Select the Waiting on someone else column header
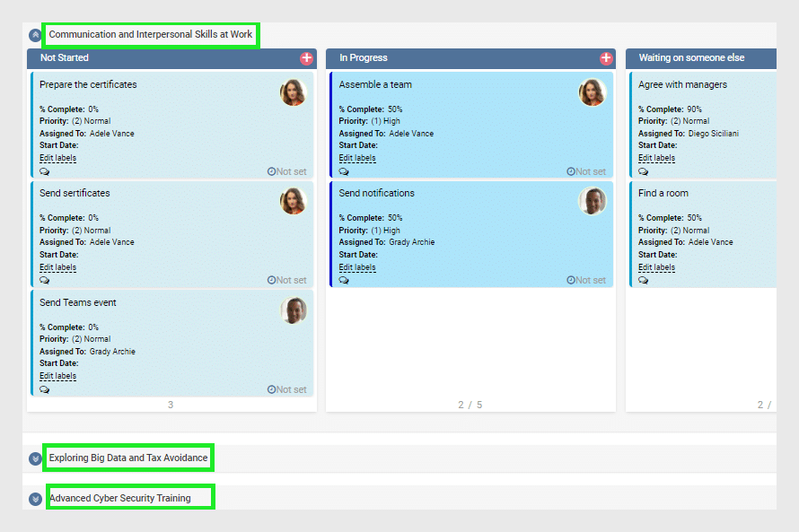This screenshot has width=799, height=532. tap(701, 58)
